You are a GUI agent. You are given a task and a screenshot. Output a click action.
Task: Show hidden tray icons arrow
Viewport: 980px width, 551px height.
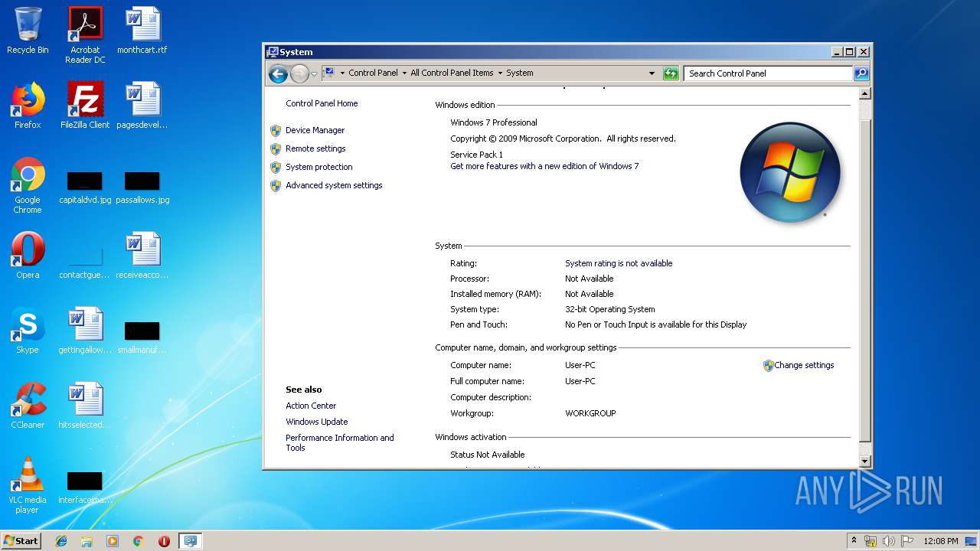click(x=854, y=540)
